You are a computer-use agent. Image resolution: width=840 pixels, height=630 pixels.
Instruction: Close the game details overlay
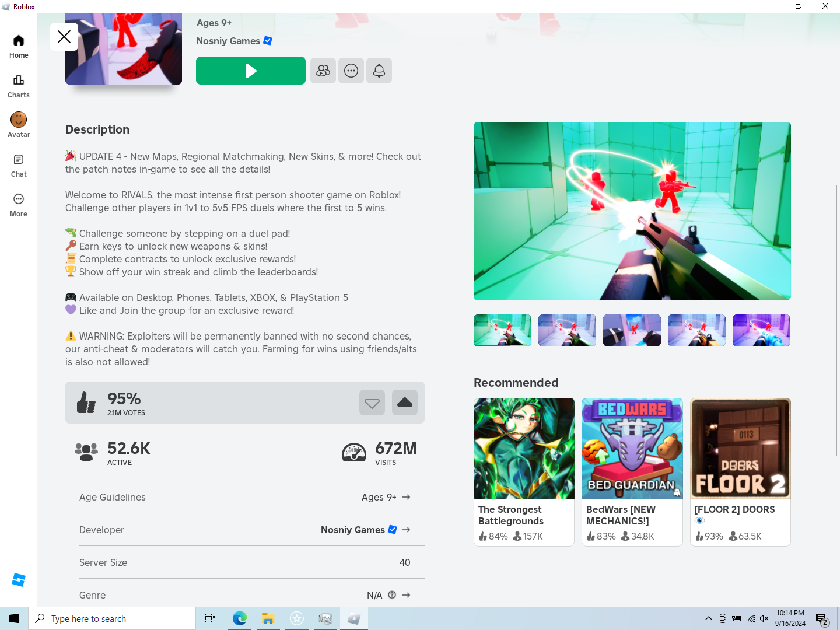(64, 37)
